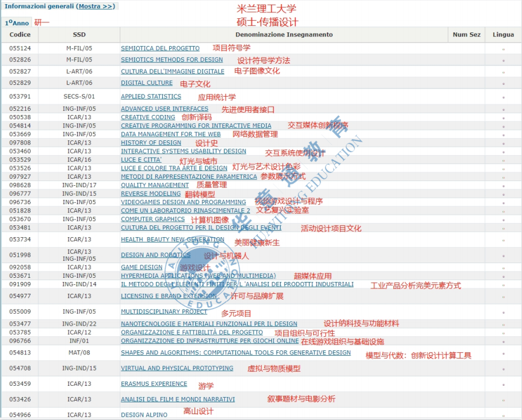522x420 pixels.
Task: Click the Denominazione Insegnamento column header
Action: tap(284, 35)
